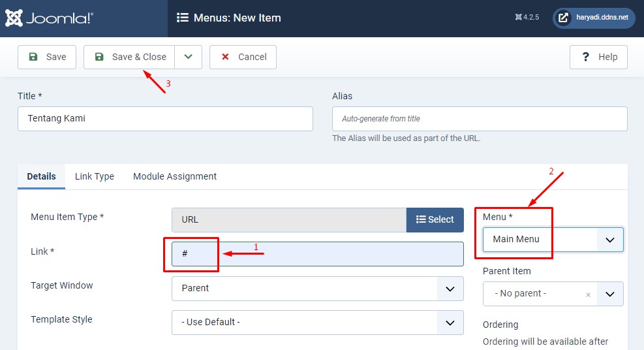The height and width of the screenshot is (350, 644).
Task: Open the Help page
Action: tap(598, 57)
